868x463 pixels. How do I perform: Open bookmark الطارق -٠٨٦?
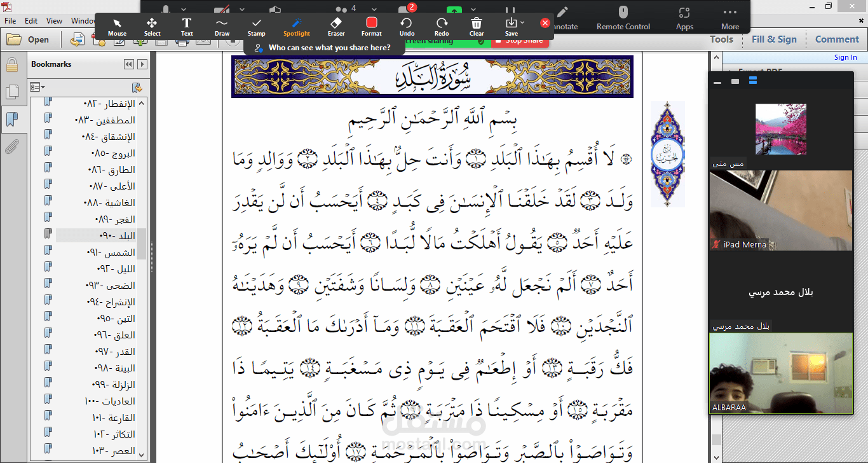click(x=112, y=170)
